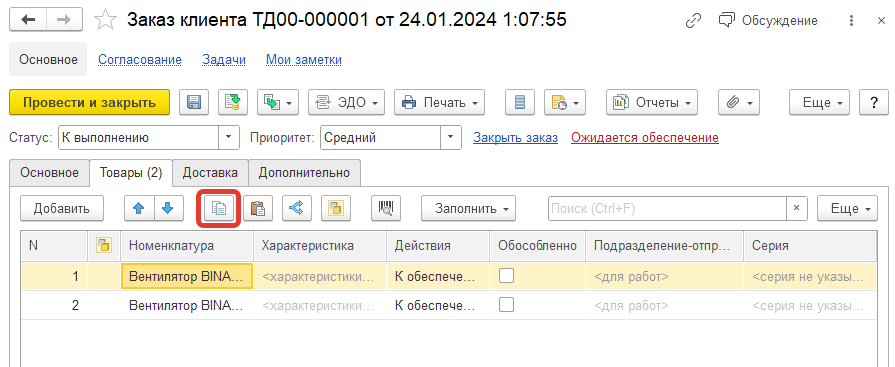Viewport: 895px width, 367px height.
Task: Select Вентилятор BINA… cell in row 1
Action: (x=187, y=276)
